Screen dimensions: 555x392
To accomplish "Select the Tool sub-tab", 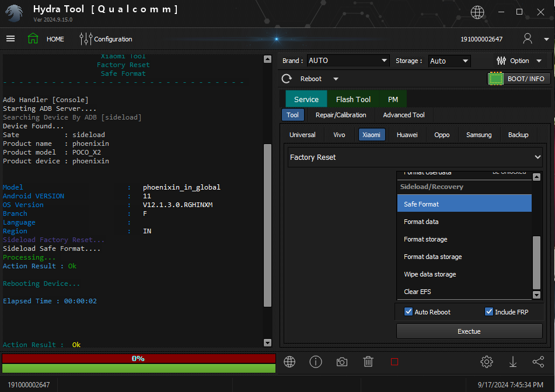I will click(293, 115).
